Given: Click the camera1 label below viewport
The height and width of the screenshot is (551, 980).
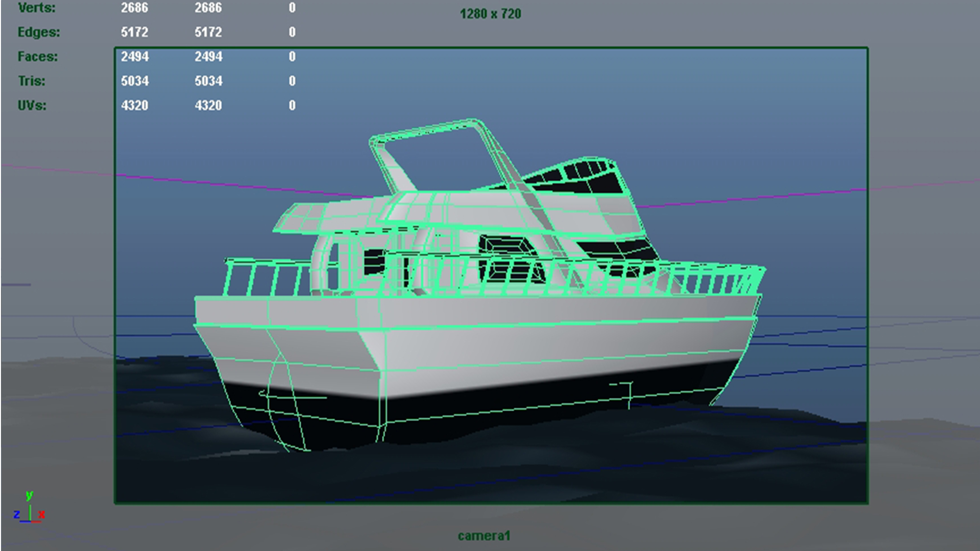Looking at the screenshot, I should (484, 536).
